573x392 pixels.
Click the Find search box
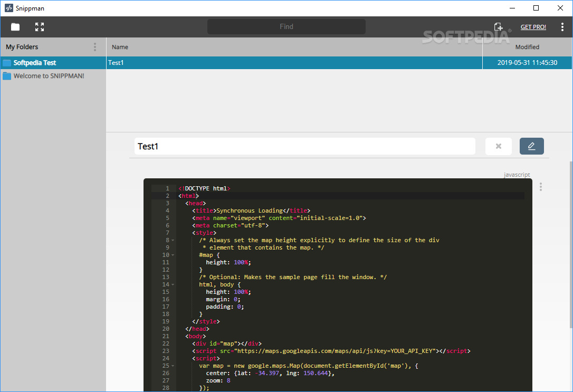286,27
